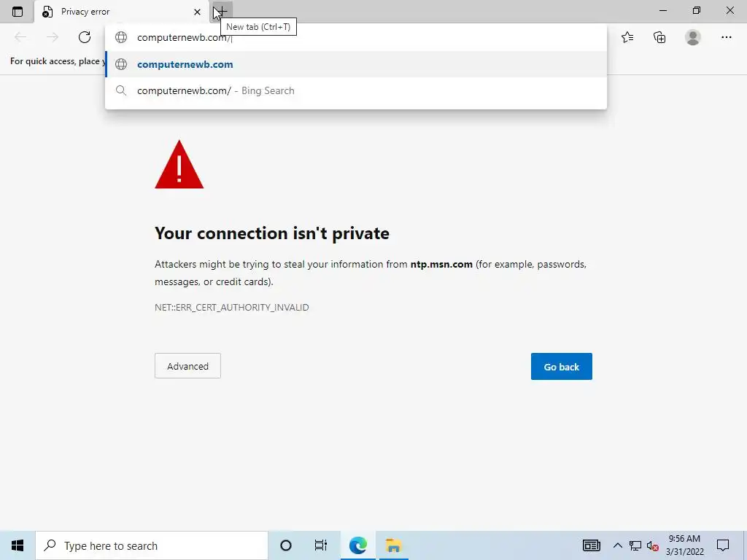
Task: Open News and interests taskbar icon
Action: click(591, 545)
